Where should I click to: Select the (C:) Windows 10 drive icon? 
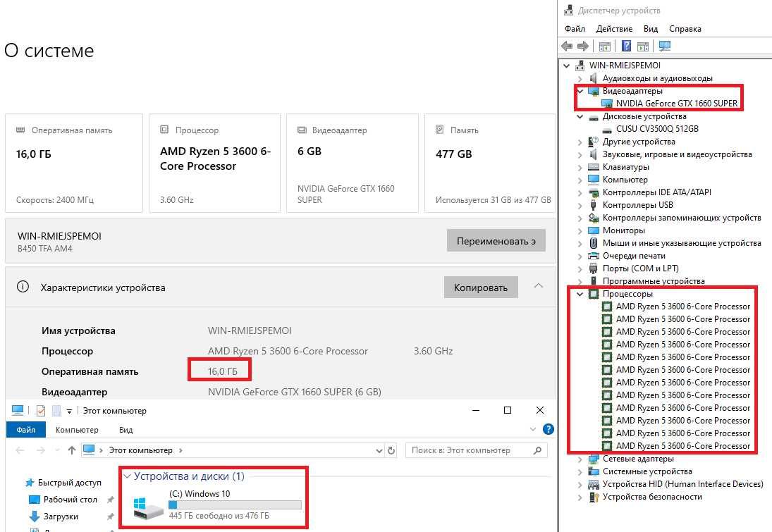coord(148,507)
